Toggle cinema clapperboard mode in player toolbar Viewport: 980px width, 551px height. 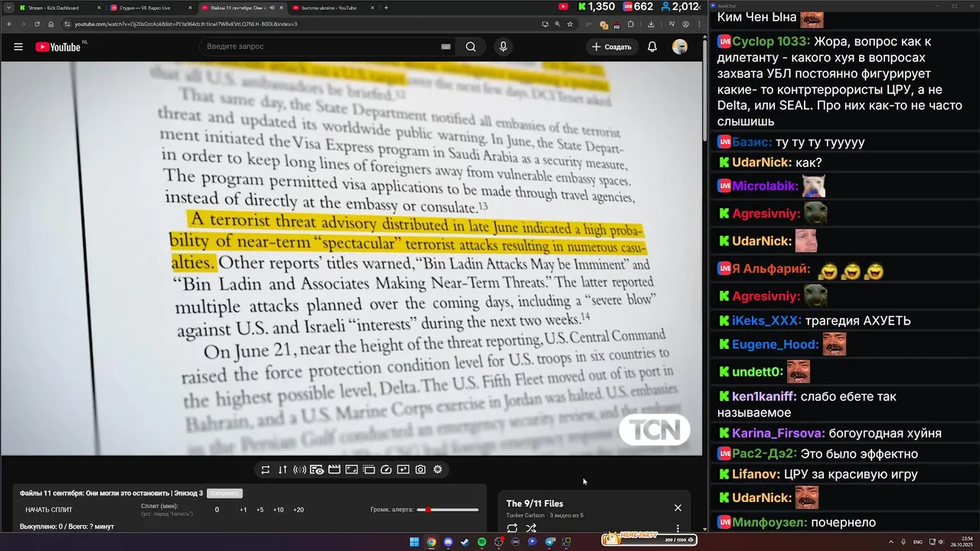pos(334,470)
